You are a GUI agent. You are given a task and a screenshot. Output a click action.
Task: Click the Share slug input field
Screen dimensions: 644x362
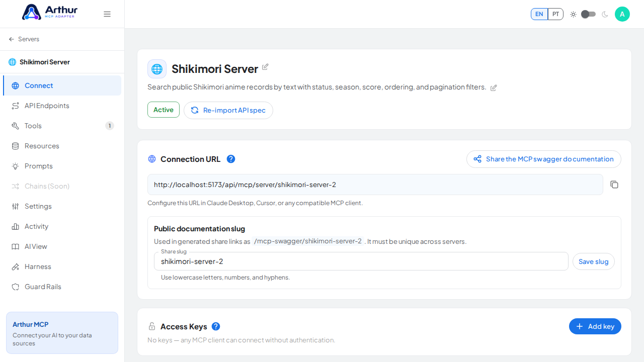[361, 261]
